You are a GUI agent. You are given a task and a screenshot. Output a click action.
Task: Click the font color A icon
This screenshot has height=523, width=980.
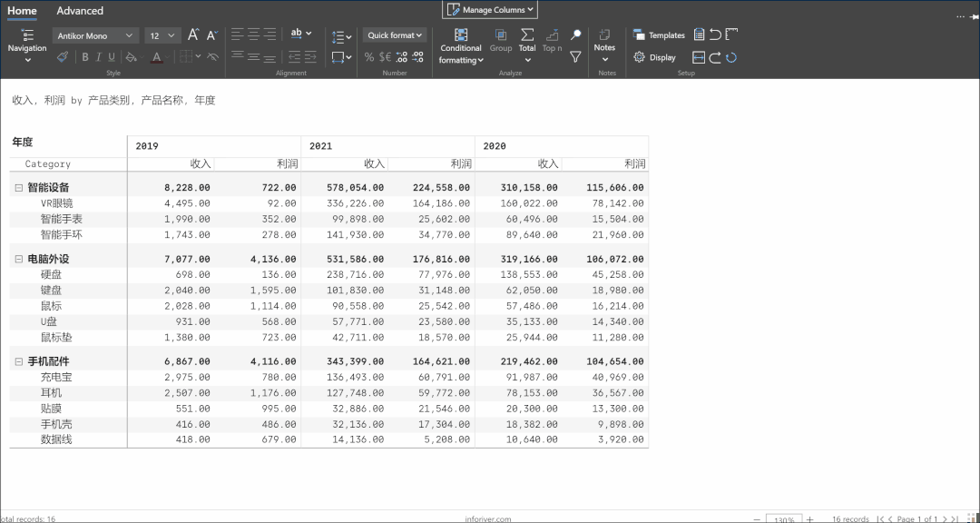[x=156, y=57]
